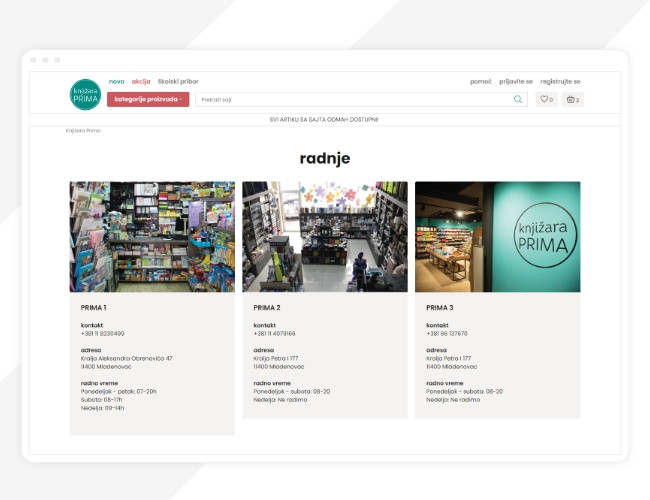This screenshot has height=500, width=650.
Task: Open the akcija menu item
Action: 141,81
